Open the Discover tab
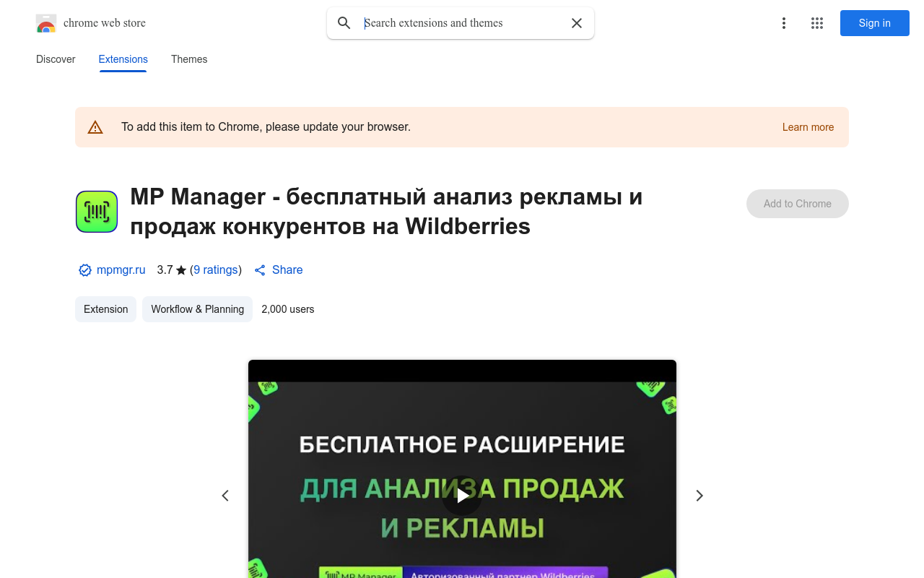924x578 pixels. pos(56,59)
